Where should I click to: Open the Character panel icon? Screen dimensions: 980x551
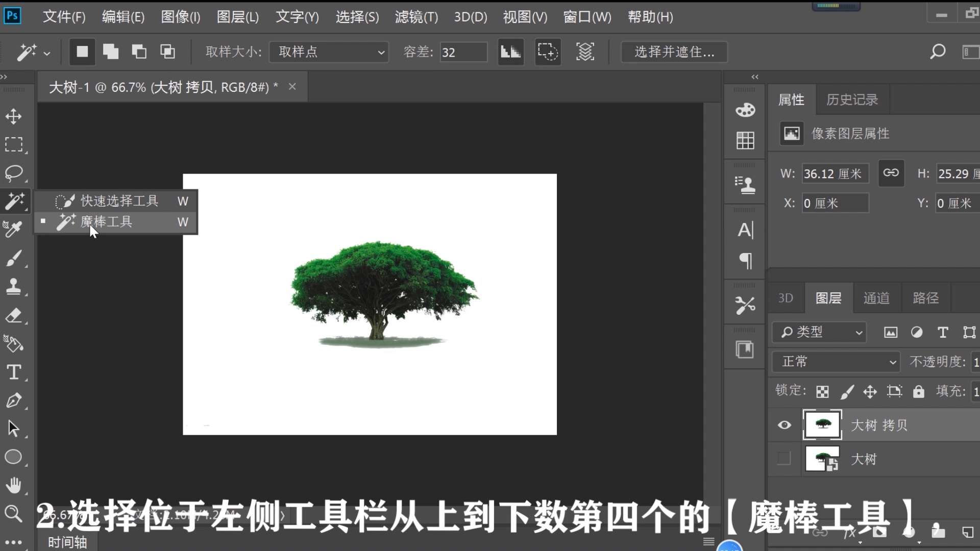click(745, 230)
